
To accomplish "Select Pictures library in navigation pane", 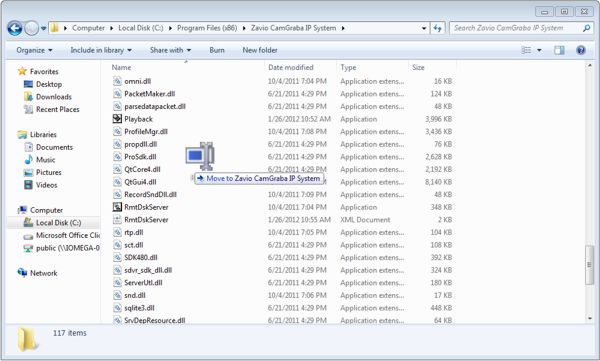I will pos(48,173).
